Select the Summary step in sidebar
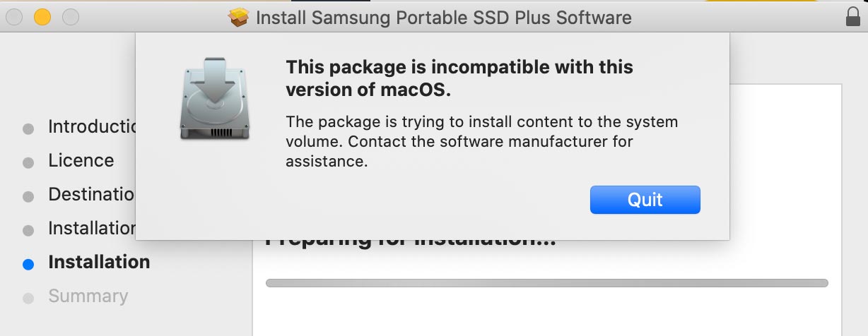This screenshot has width=868, height=336. (x=88, y=296)
